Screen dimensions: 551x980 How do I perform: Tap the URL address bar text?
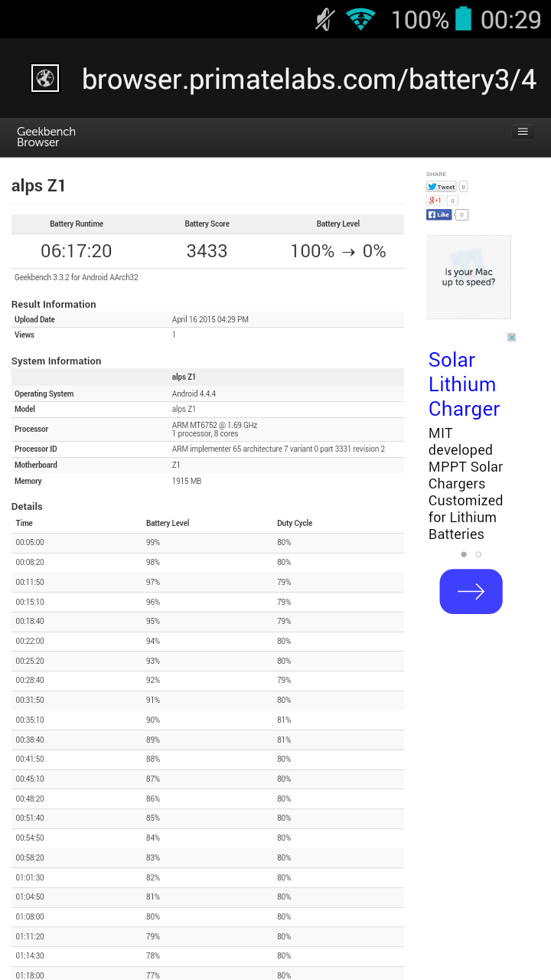point(308,79)
